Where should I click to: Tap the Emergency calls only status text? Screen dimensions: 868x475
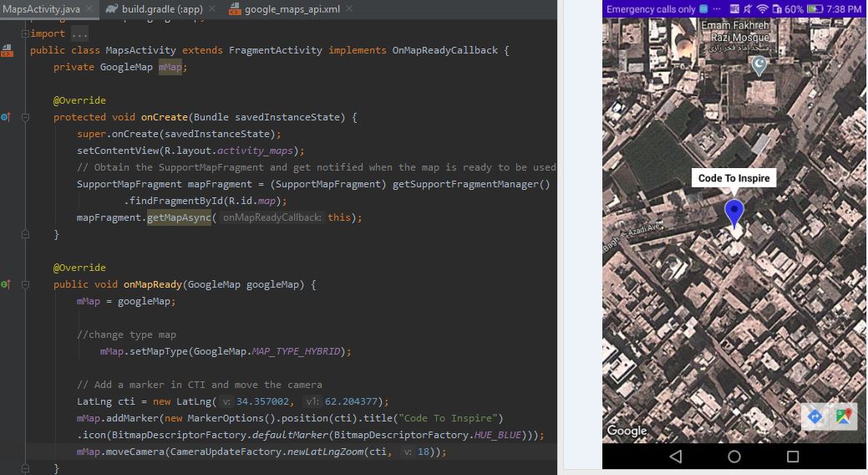point(651,9)
